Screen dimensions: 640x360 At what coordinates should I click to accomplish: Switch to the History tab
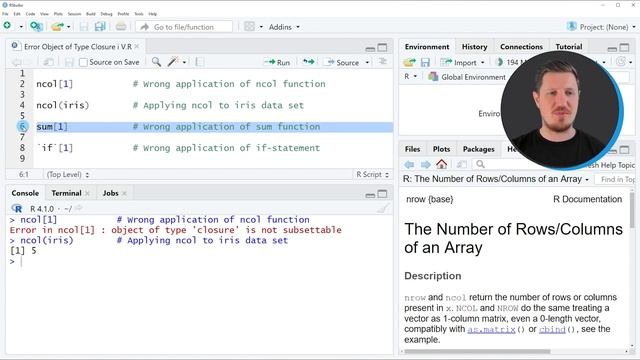474,47
